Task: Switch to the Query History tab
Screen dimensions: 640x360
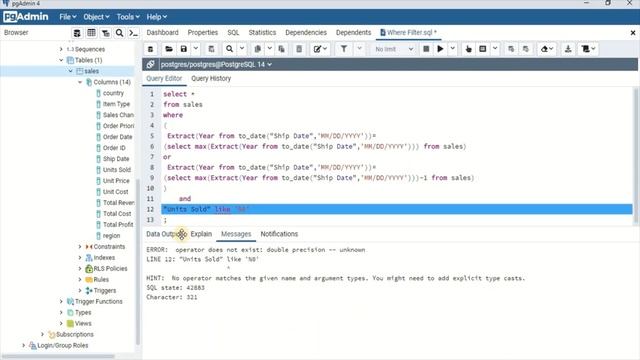Action: point(211,78)
